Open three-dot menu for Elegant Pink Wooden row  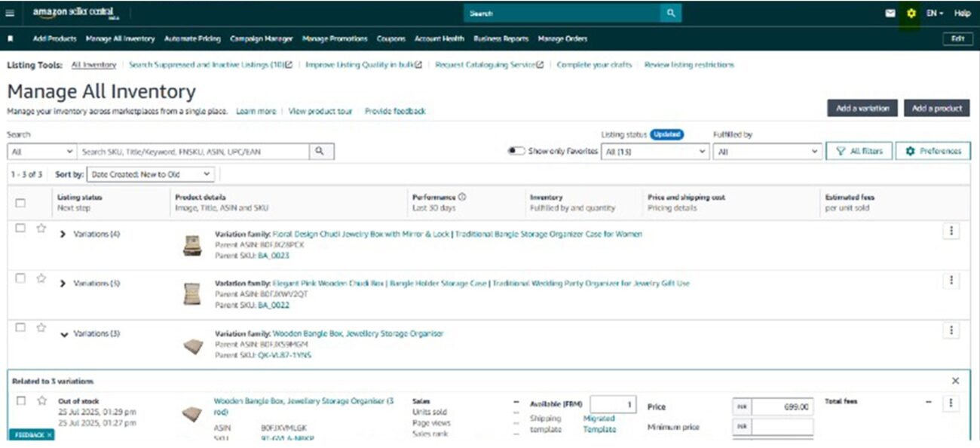[951, 281]
